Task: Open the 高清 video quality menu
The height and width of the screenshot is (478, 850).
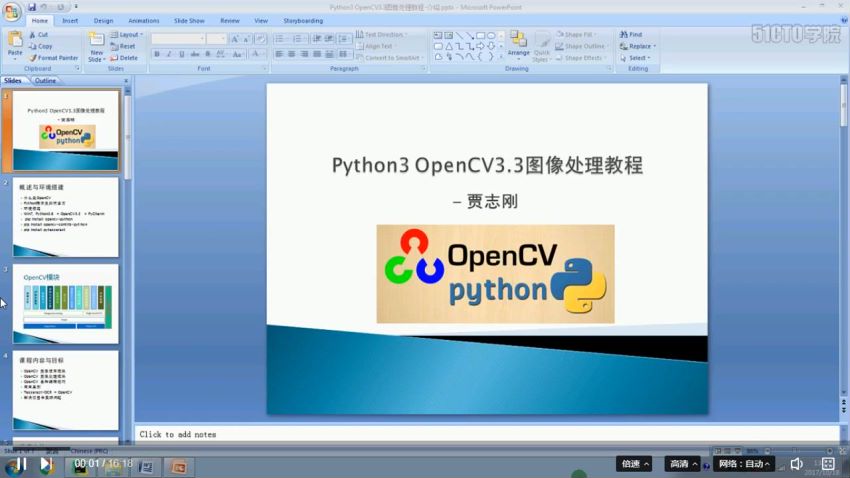Action: pyautogui.click(x=682, y=464)
